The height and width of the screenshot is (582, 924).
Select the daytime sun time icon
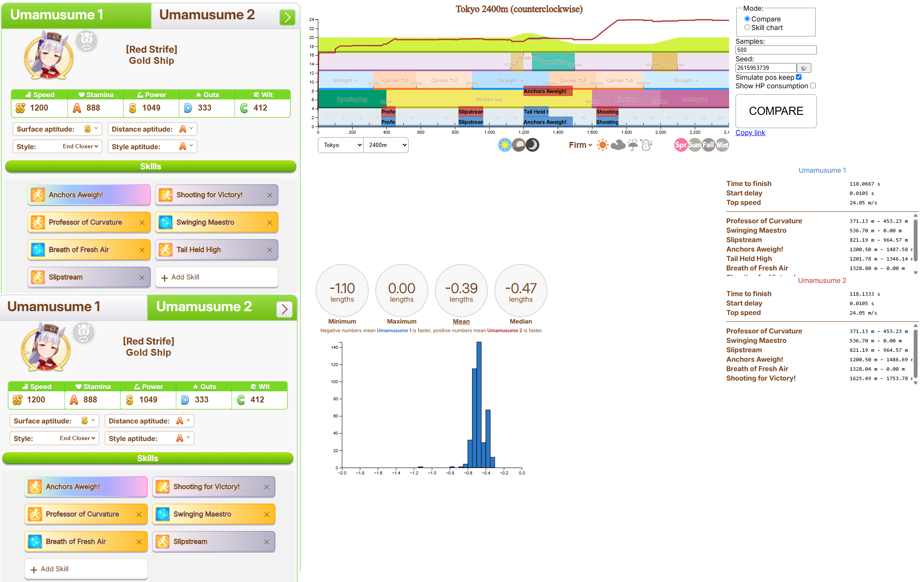coord(505,145)
